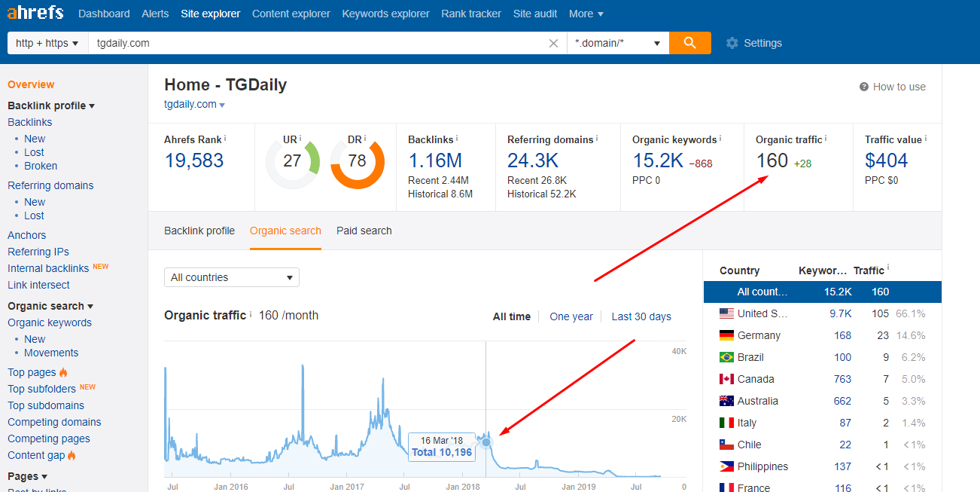This screenshot has width=980, height=492.
Task: Open the Competing domains sidebar link
Action: coord(54,422)
